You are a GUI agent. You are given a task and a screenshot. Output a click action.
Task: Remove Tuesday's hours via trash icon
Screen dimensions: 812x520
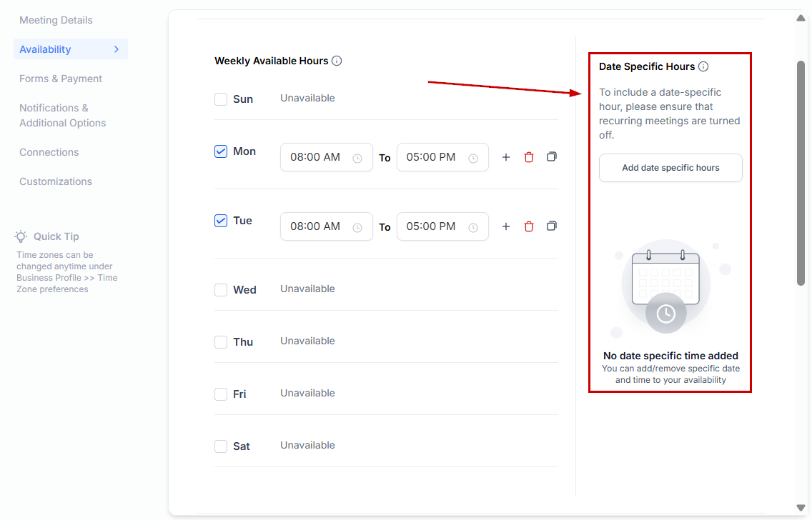click(529, 226)
